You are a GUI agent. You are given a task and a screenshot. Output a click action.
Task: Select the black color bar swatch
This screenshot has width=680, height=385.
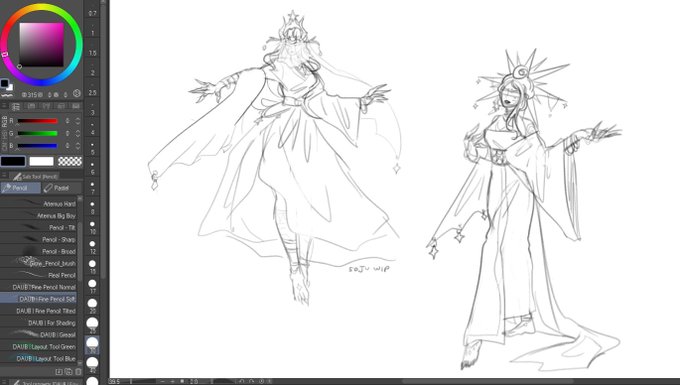(x=13, y=161)
